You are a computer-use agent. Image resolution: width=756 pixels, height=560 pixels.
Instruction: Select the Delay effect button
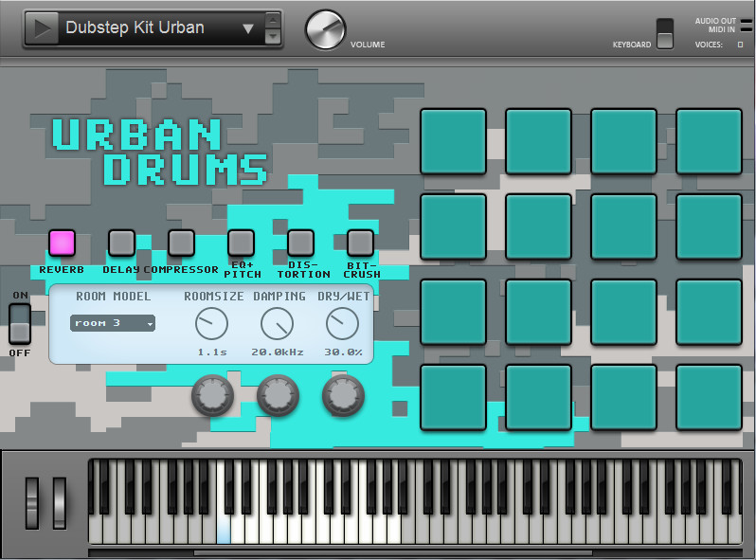click(x=121, y=243)
